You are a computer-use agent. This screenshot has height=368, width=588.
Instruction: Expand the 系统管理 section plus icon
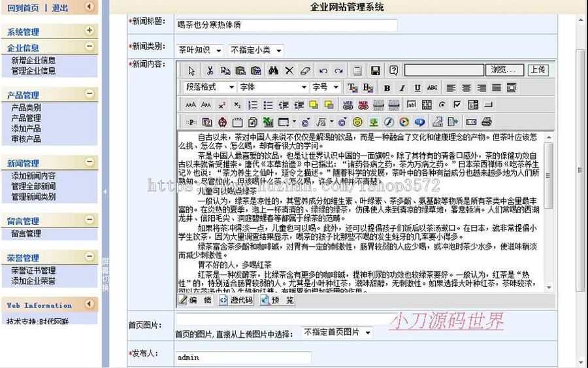click(90, 30)
